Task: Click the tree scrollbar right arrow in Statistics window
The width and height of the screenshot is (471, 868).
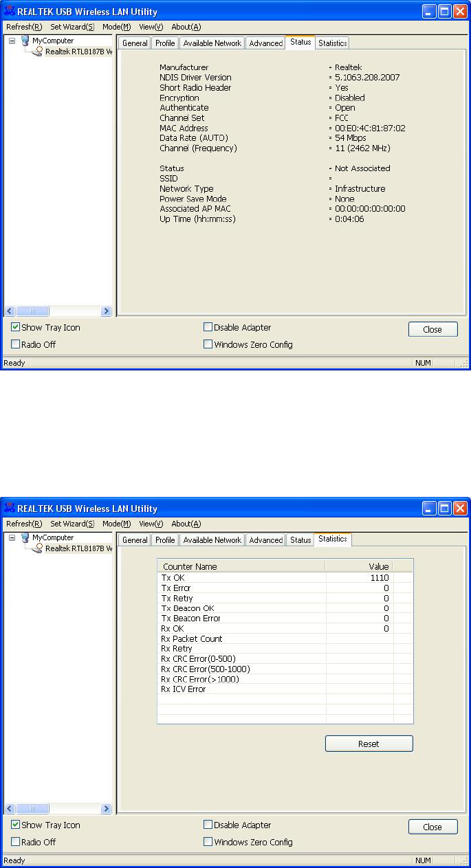Action: point(106,808)
